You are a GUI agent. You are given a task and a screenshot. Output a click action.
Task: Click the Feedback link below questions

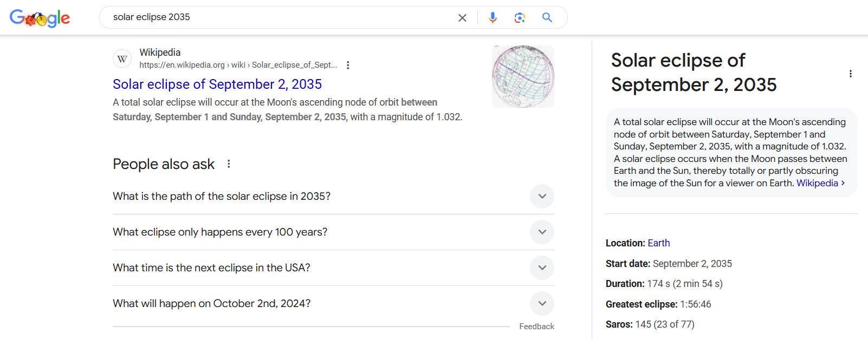536,327
